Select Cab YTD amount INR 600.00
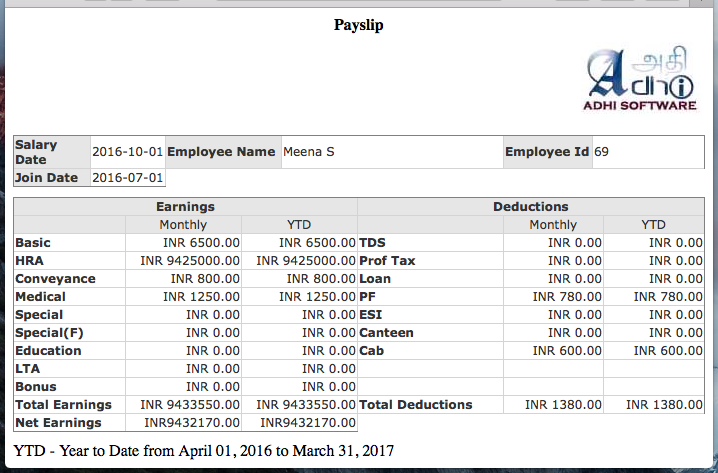The width and height of the screenshot is (718, 473). pos(668,351)
